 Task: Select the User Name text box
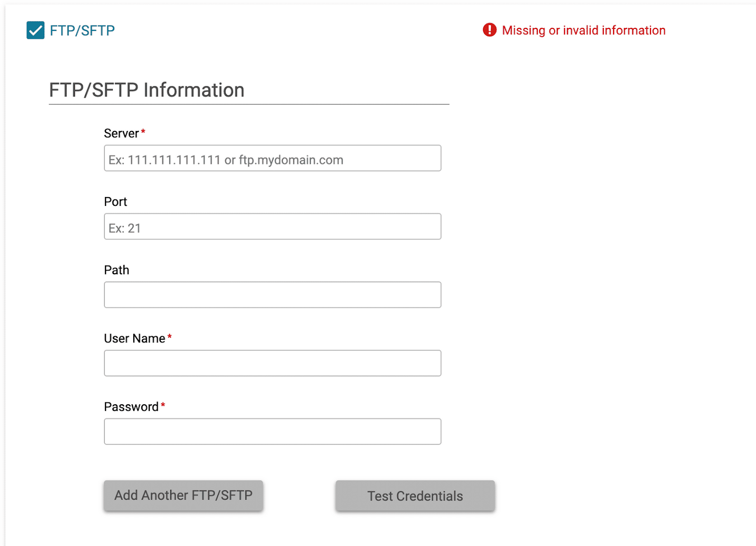point(272,363)
